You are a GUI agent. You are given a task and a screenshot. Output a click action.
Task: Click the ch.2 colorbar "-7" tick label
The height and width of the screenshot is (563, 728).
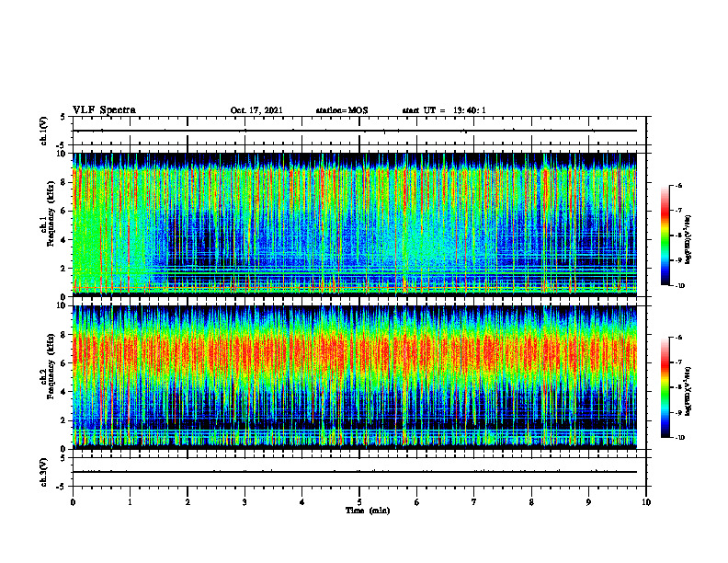678,362
